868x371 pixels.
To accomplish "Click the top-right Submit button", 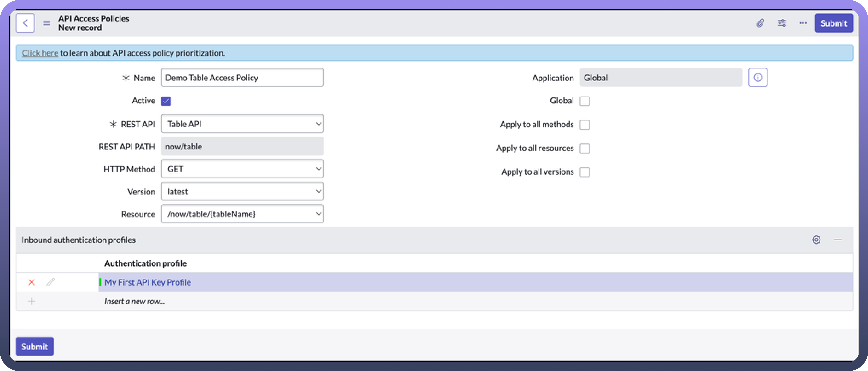I will [834, 23].
